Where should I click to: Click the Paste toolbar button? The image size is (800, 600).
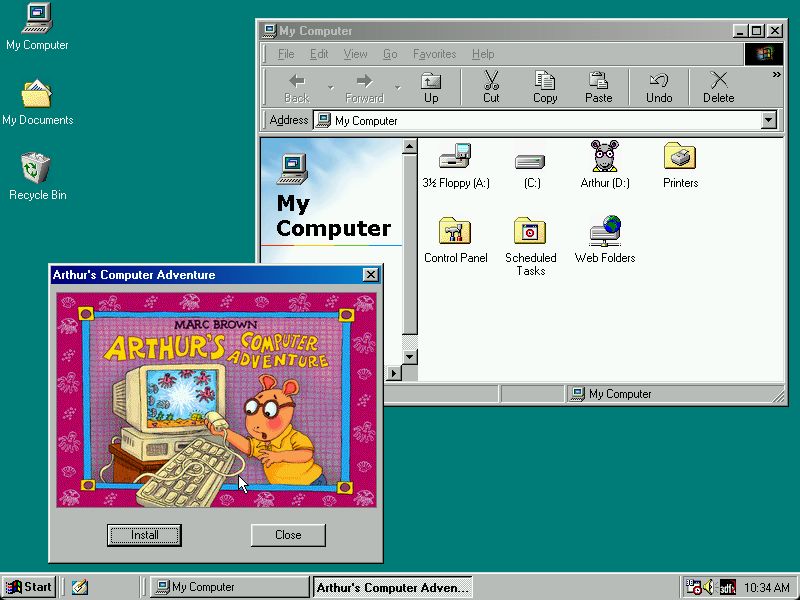(x=598, y=88)
